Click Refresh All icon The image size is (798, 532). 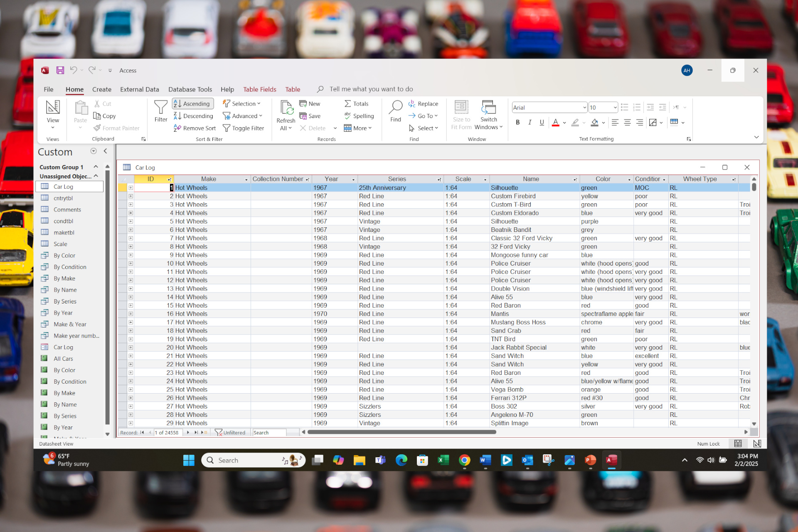pos(286,116)
